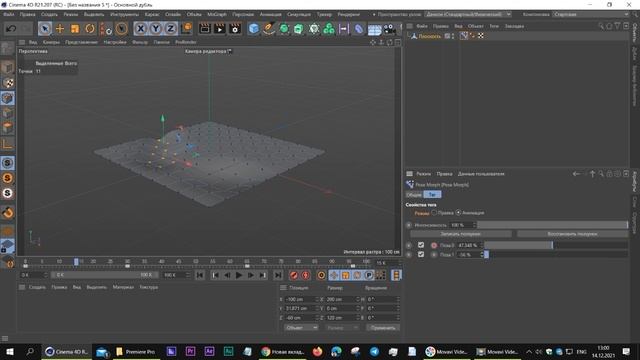Select the Анимация mode radio button

[458, 213]
